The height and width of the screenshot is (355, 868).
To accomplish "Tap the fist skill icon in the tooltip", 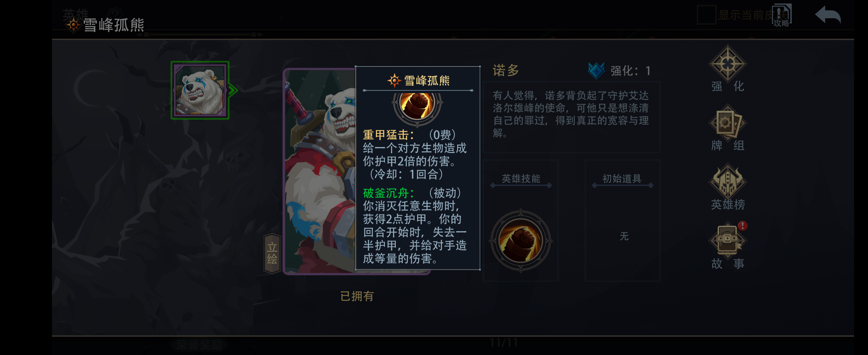I will (x=417, y=105).
